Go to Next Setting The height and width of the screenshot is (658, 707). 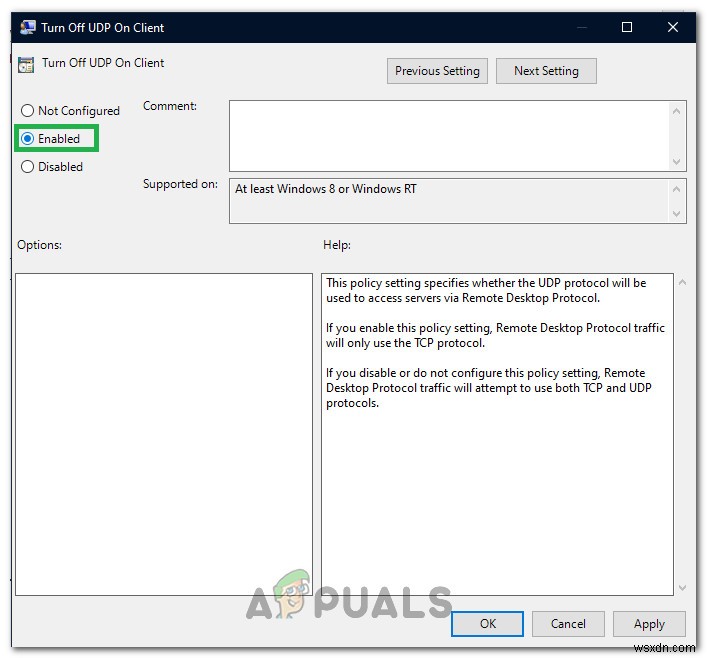tap(546, 71)
